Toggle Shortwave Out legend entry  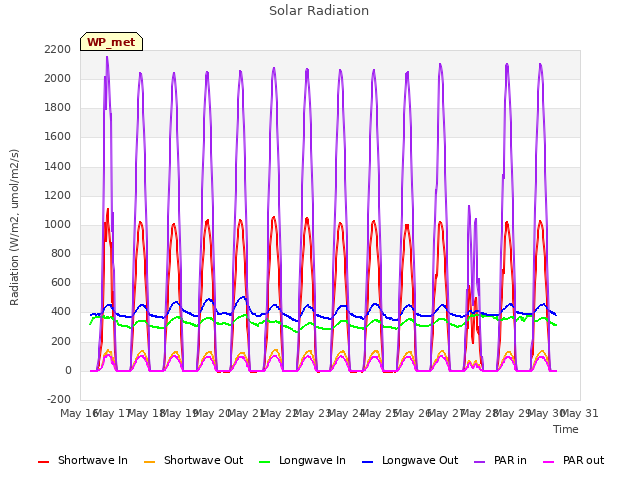pos(193,460)
